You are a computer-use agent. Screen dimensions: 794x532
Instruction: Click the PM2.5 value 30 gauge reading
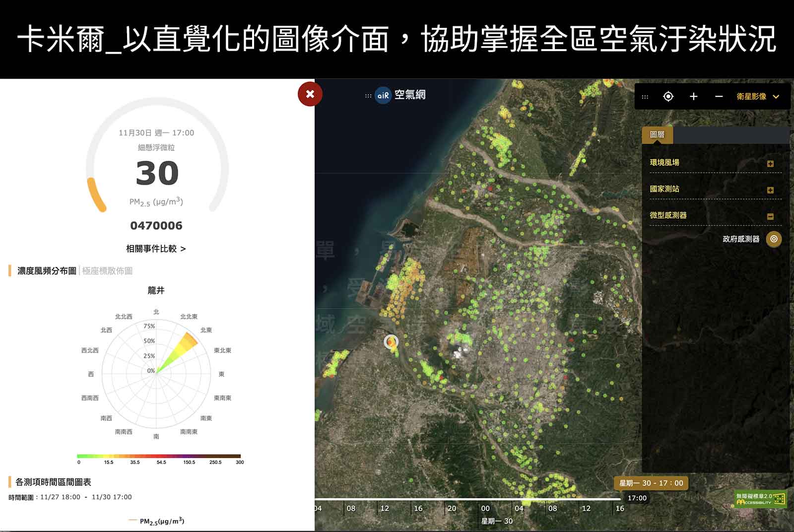[157, 173]
